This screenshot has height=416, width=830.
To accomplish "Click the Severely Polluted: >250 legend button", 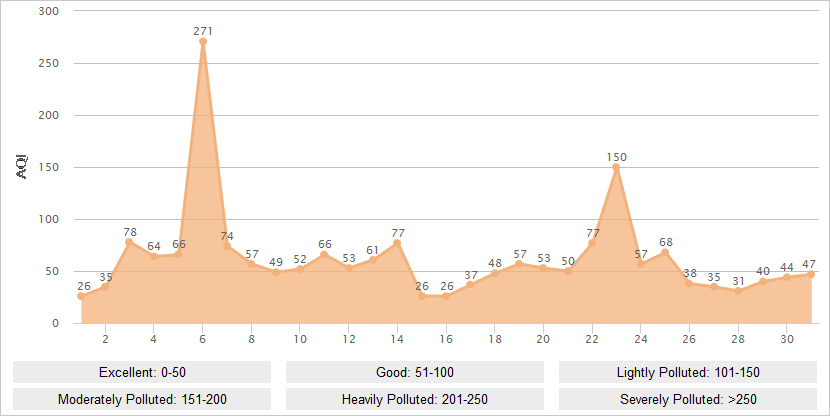I will pyautogui.click(x=688, y=399).
